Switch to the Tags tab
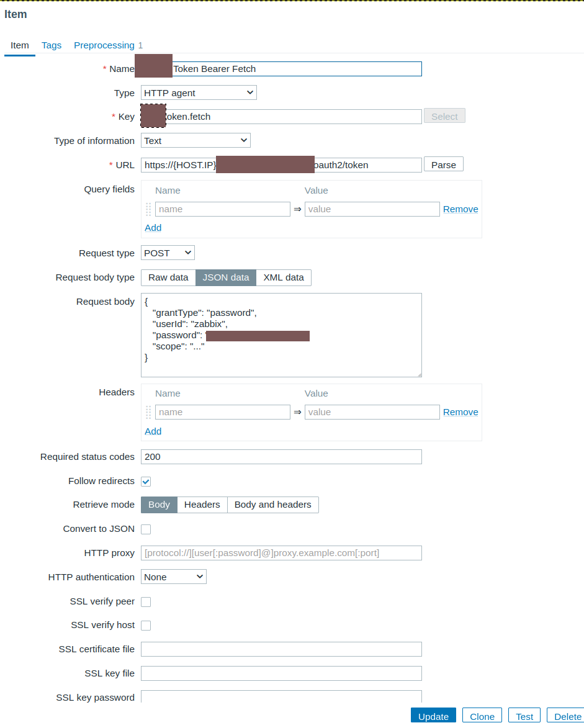Viewport: 584px width, 728px height. [x=52, y=45]
